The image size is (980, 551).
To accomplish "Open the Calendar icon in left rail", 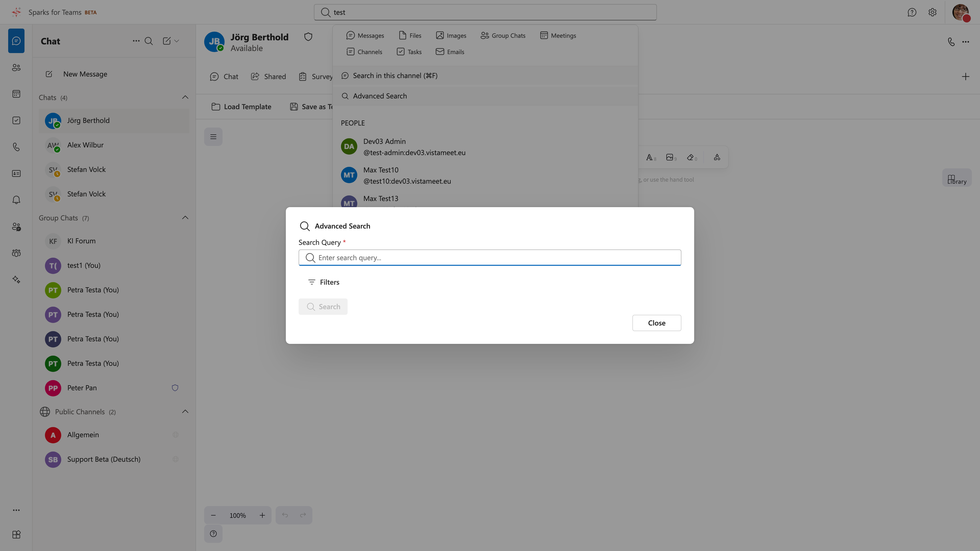I will pyautogui.click(x=16, y=94).
